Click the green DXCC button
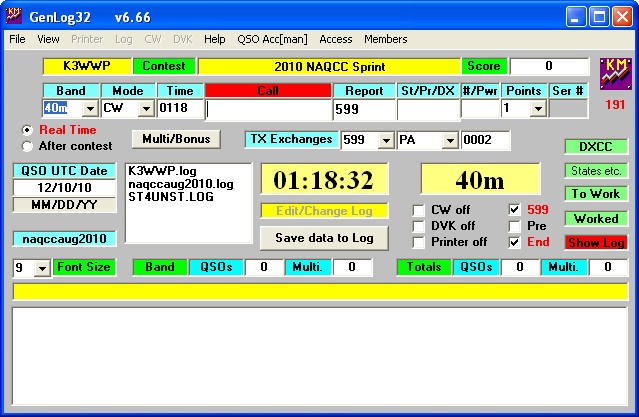This screenshot has height=417, width=639. click(594, 146)
